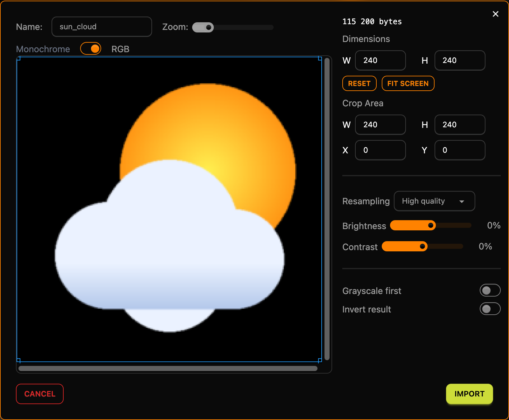509x420 pixels.
Task: Click the Crop Area height field
Action: point(460,125)
